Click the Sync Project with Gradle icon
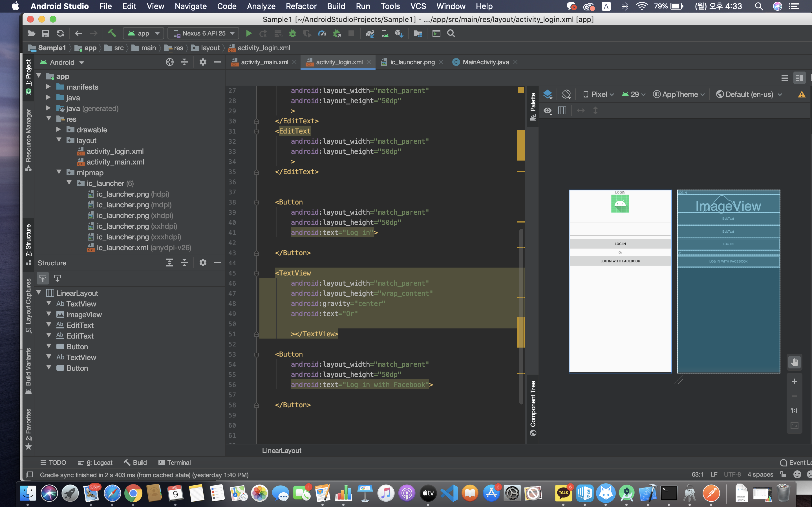The image size is (812, 507). tap(370, 33)
